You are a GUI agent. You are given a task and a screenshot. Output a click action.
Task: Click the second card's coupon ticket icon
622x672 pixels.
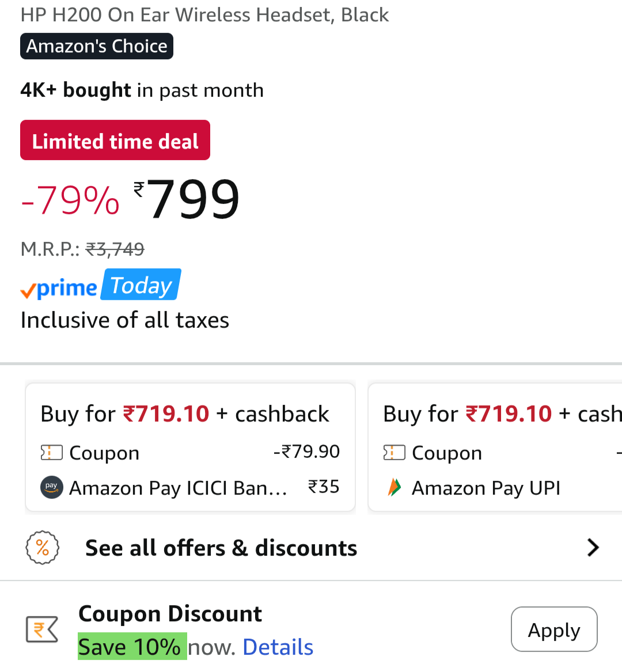click(x=394, y=453)
